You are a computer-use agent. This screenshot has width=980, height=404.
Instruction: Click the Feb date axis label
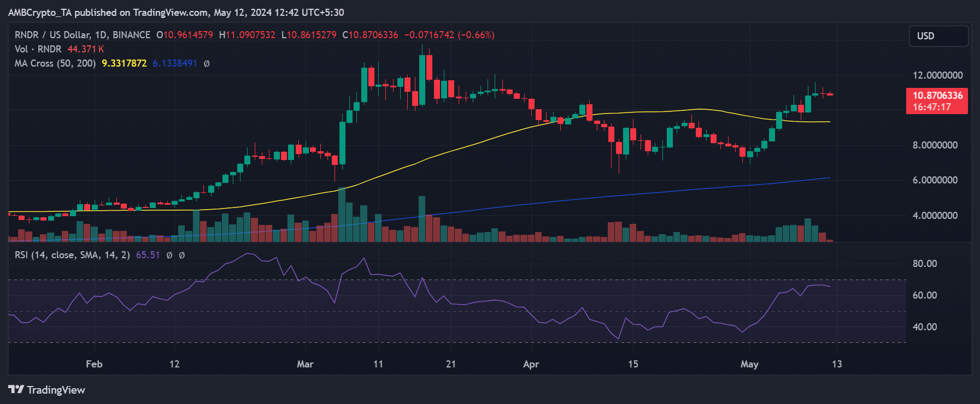pyautogui.click(x=94, y=364)
